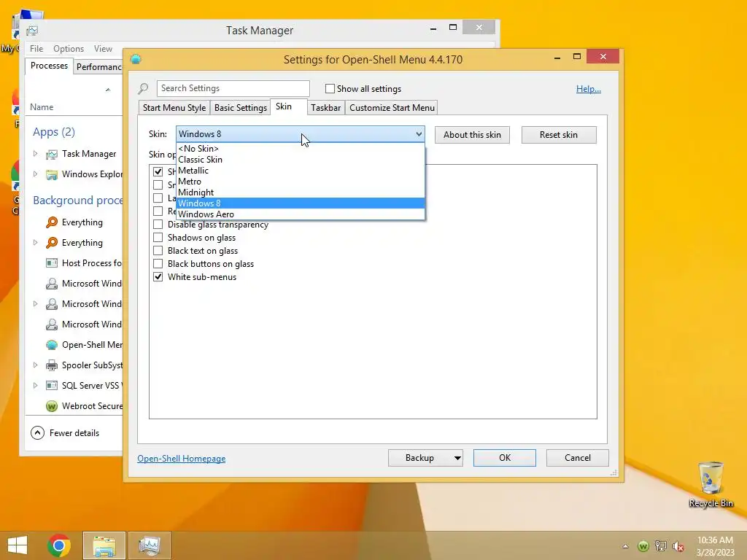Click the first Everything process icon

52,222
